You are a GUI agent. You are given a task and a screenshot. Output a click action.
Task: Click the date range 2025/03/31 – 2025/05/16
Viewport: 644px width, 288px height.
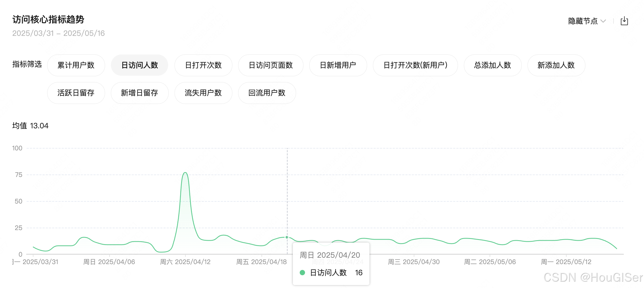coord(59,33)
